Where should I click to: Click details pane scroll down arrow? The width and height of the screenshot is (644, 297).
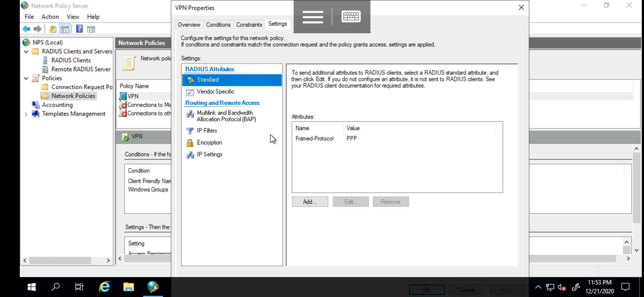636,250
